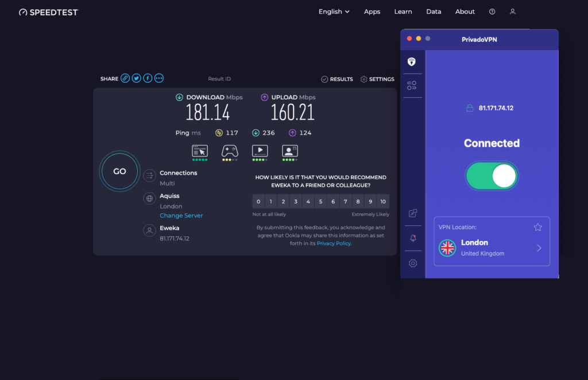Click the download arrow icon beside DOWNLOAD
This screenshot has height=380, width=588.
[179, 97]
